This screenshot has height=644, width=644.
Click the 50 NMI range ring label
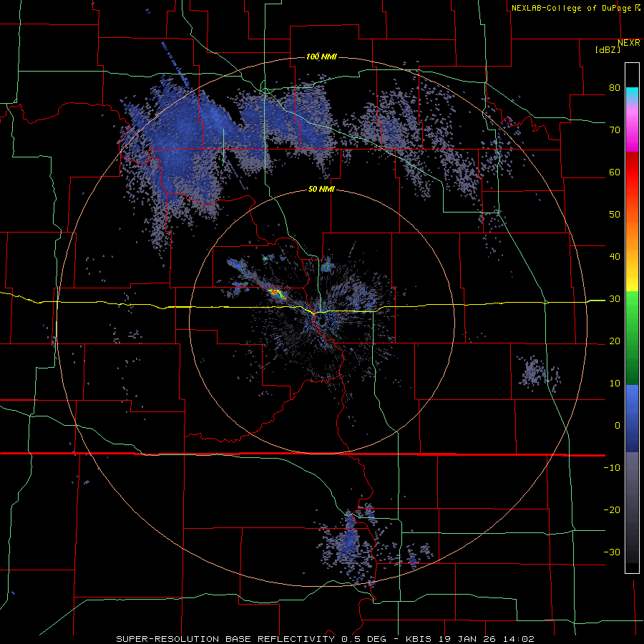coord(321,190)
